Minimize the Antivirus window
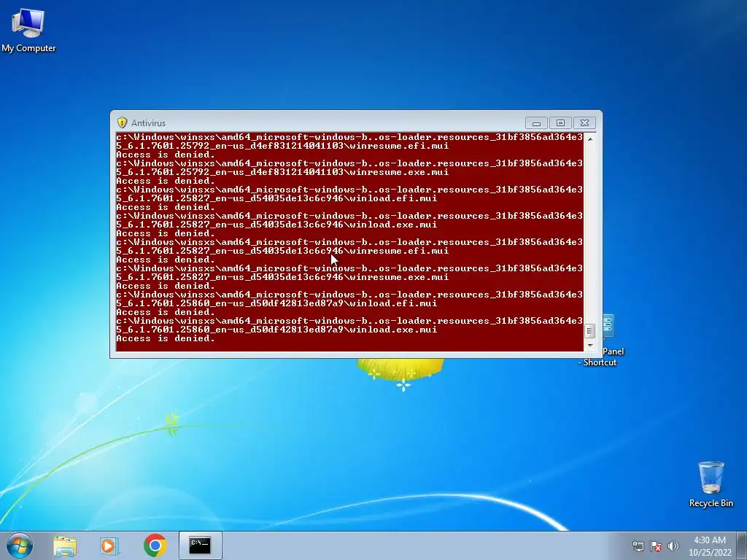Screen dimensions: 747x560 pyautogui.click(x=536, y=122)
